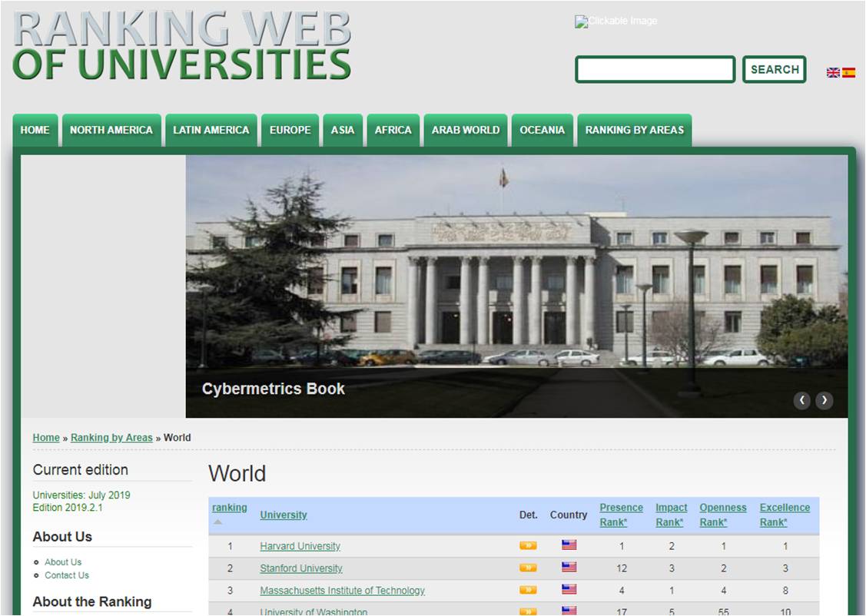Open the Oceania tab
The height and width of the screenshot is (616, 866).
point(542,131)
